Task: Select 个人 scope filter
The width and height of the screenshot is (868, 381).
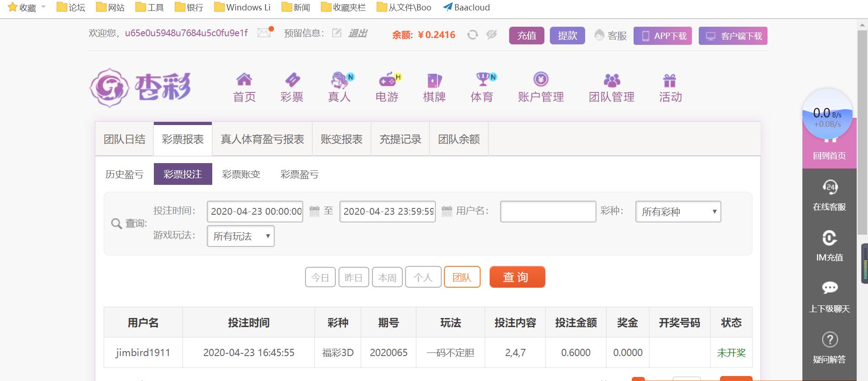Action: tap(423, 277)
